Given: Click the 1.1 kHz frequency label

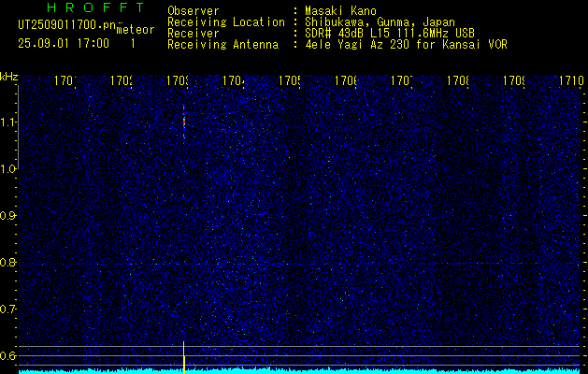Looking at the screenshot, I should click(x=7, y=122).
